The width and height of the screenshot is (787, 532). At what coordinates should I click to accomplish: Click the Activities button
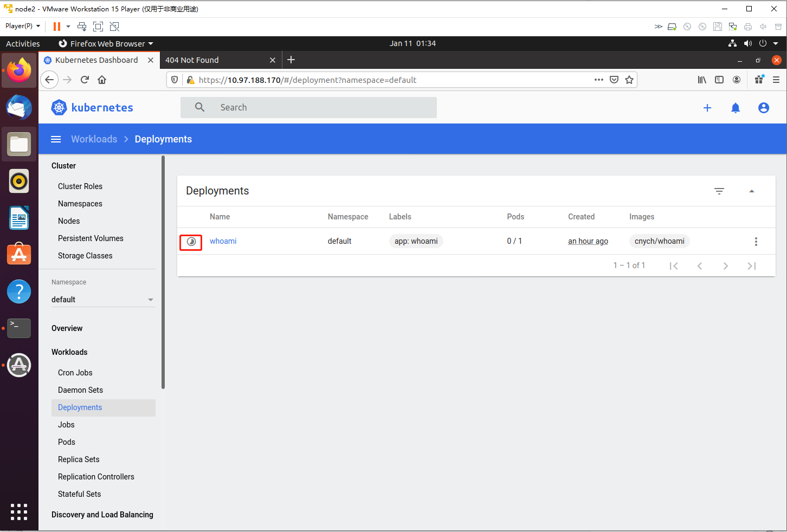(23, 43)
